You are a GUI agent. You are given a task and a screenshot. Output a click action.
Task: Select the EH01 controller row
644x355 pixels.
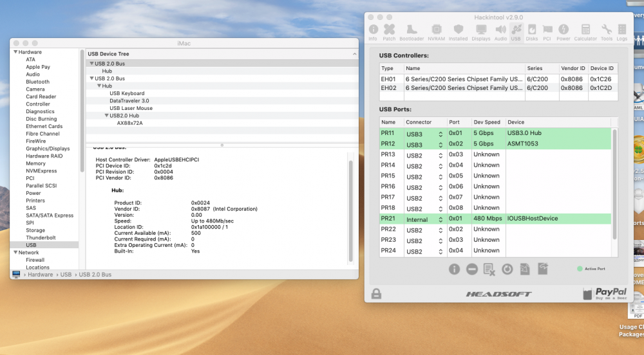coord(498,78)
